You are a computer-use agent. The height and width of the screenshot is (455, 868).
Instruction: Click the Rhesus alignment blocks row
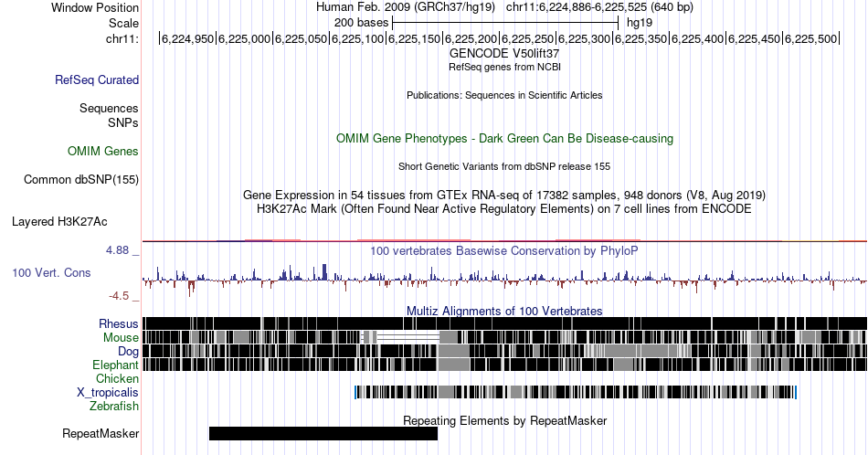coord(505,323)
